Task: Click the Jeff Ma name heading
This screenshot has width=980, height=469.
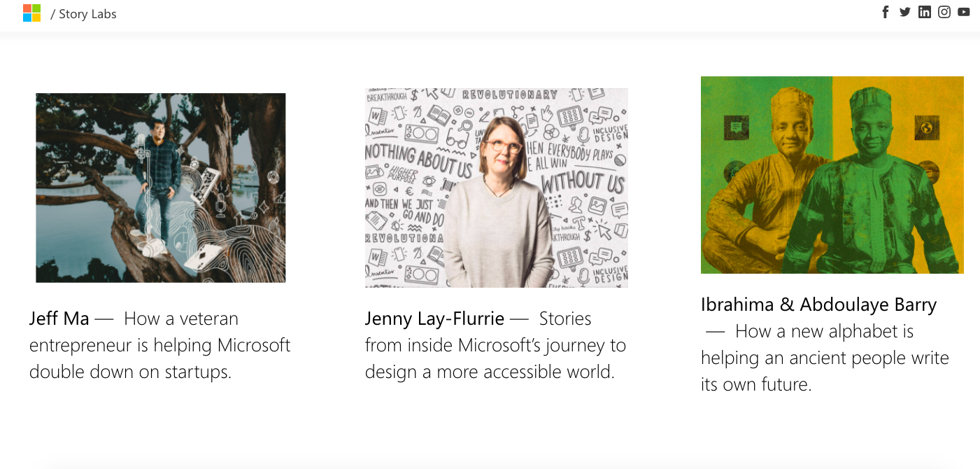Action: pyautogui.click(x=59, y=319)
